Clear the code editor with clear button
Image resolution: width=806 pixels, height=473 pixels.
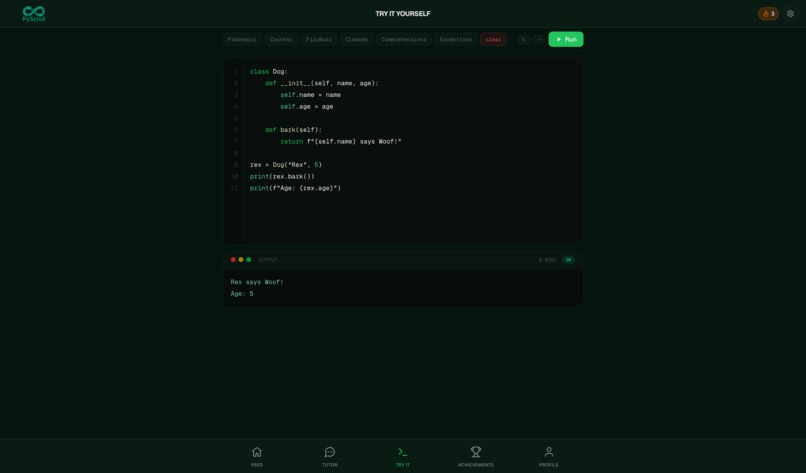coord(493,40)
